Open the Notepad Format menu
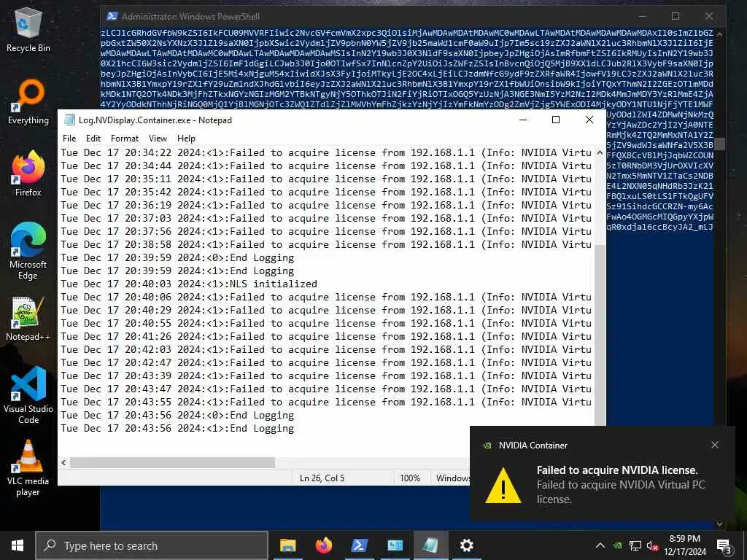 click(124, 138)
